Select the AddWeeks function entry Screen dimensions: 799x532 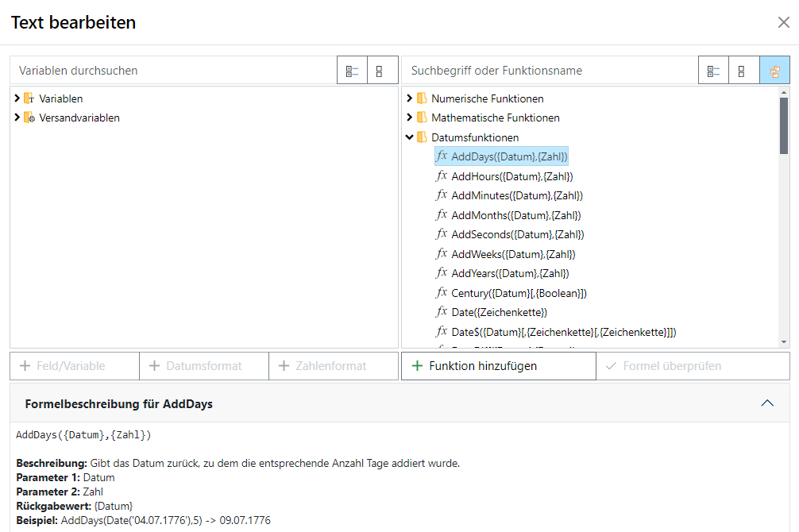pos(512,254)
